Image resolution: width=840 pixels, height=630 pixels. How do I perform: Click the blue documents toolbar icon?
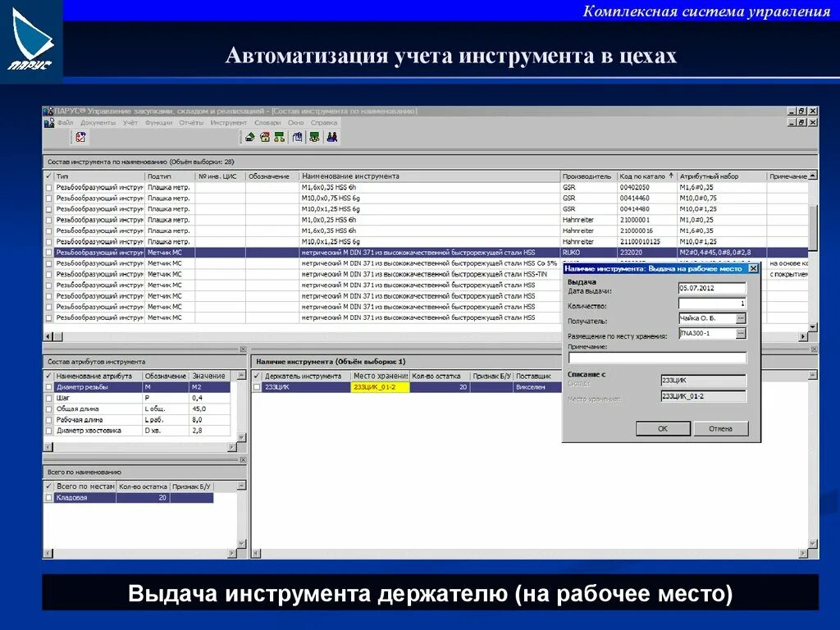point(298,138)
